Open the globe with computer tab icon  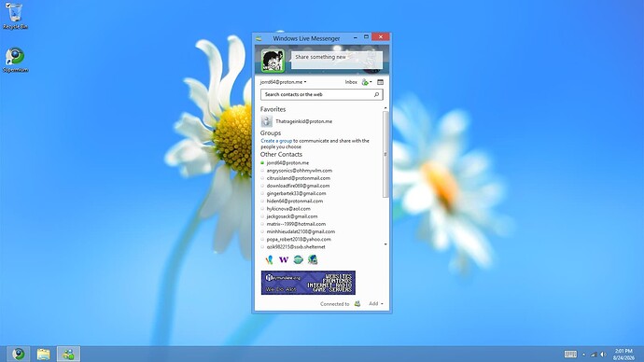coord(313,259)
